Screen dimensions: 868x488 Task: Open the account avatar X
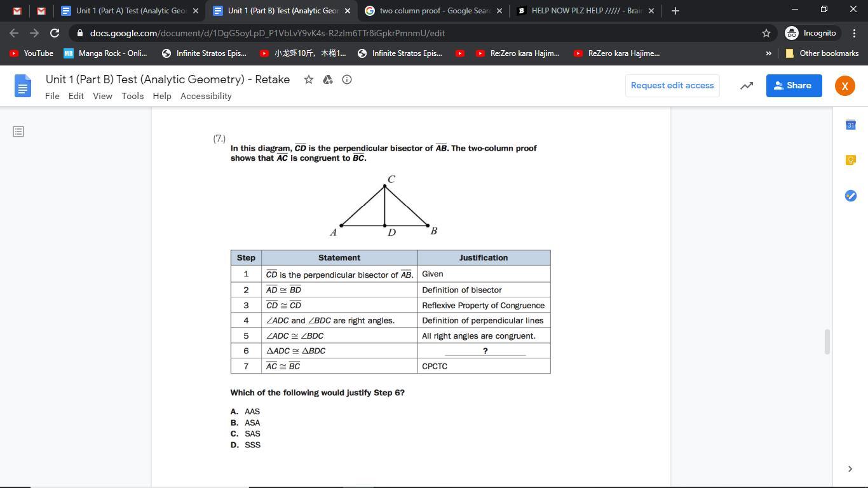tap(844, 86)
